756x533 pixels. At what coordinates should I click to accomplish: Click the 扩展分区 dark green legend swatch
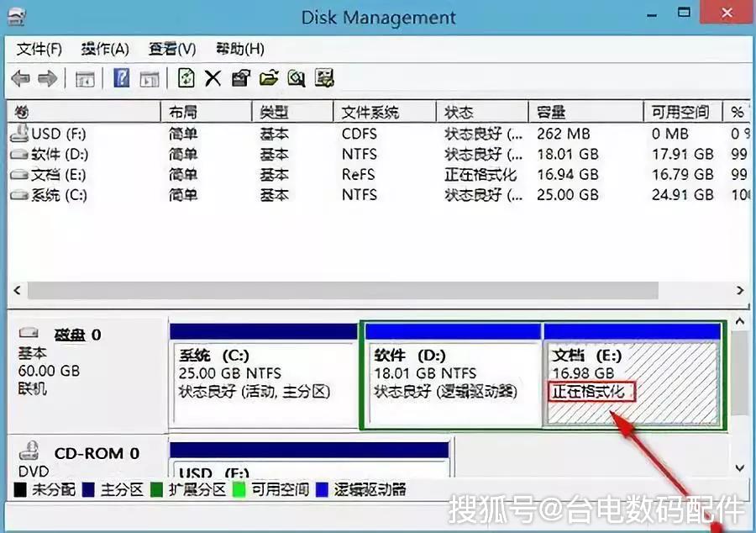[157, 489]
